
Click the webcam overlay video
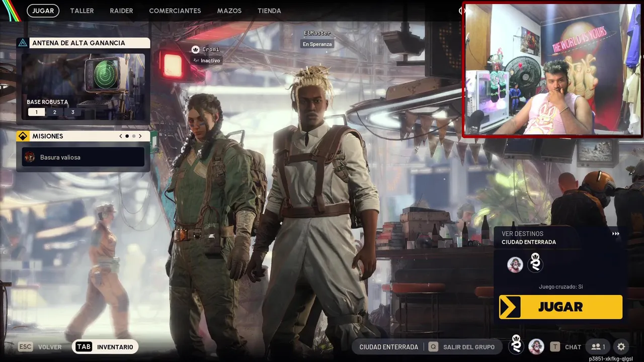(x=552, y=70)
